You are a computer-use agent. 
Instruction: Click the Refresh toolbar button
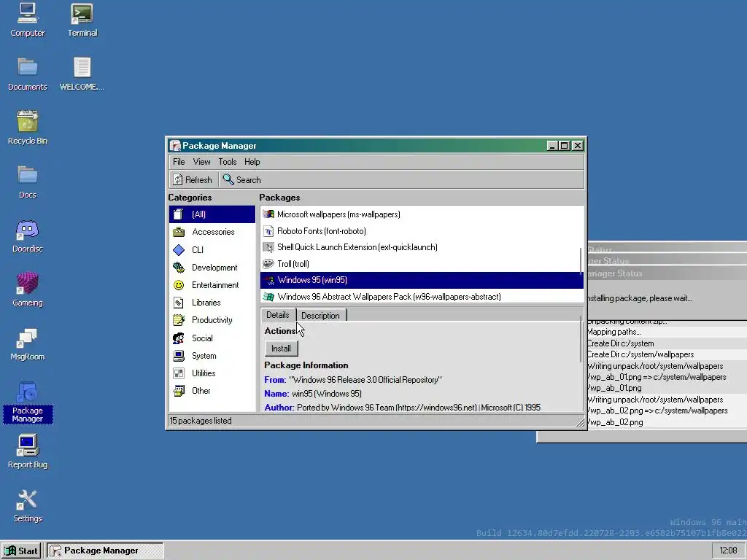point(193,179)
